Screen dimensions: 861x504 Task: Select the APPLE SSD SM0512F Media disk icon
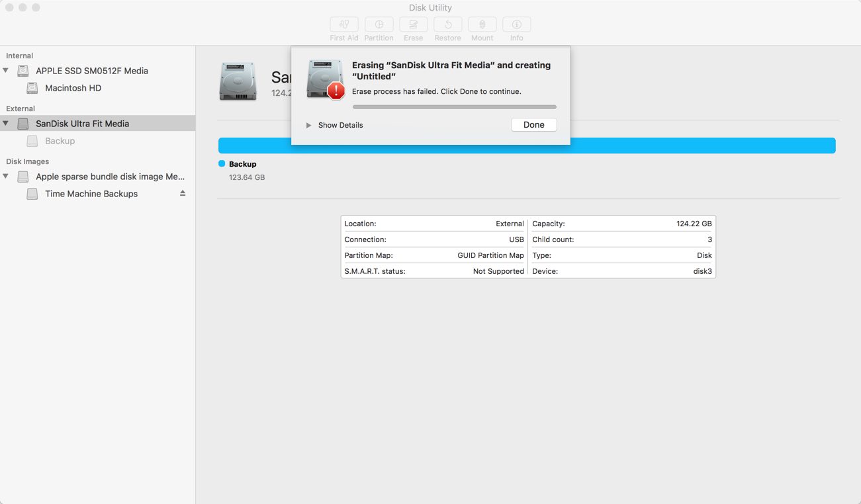tap(23, 71)
